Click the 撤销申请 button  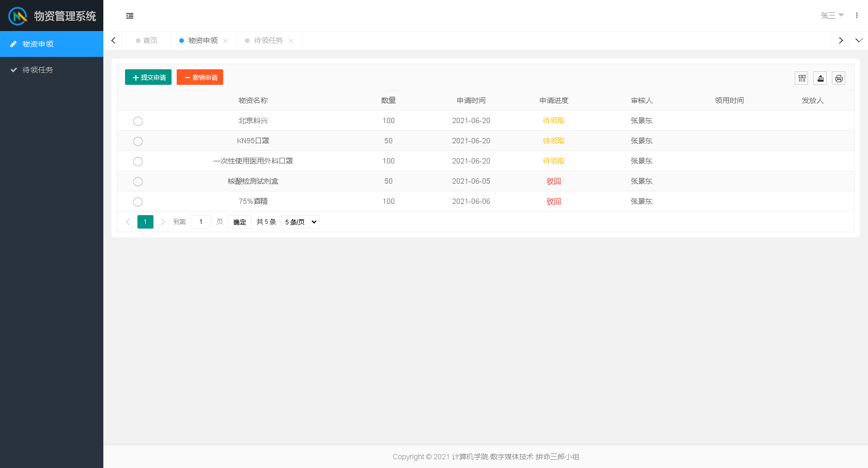(x=200, y=77)
